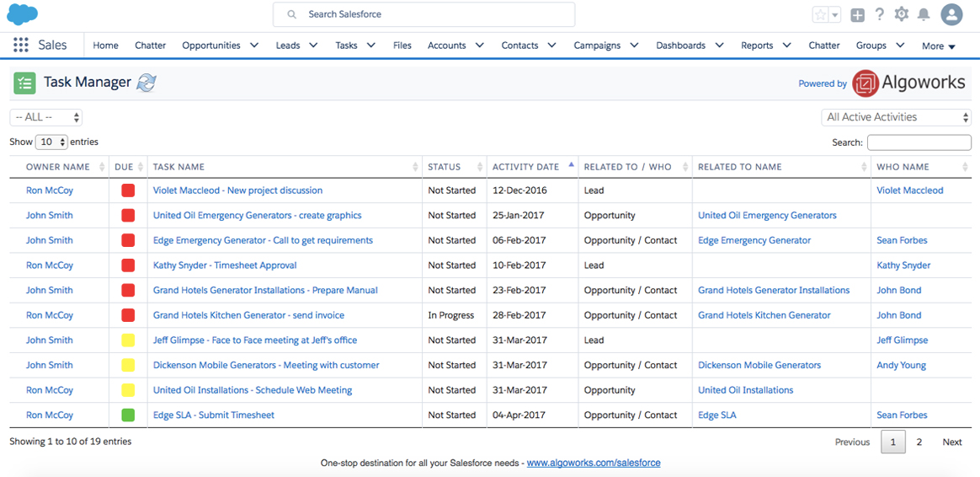980x477 pixels.
Task: Click the Salesforce cloud logo
Action: (23, 13)
